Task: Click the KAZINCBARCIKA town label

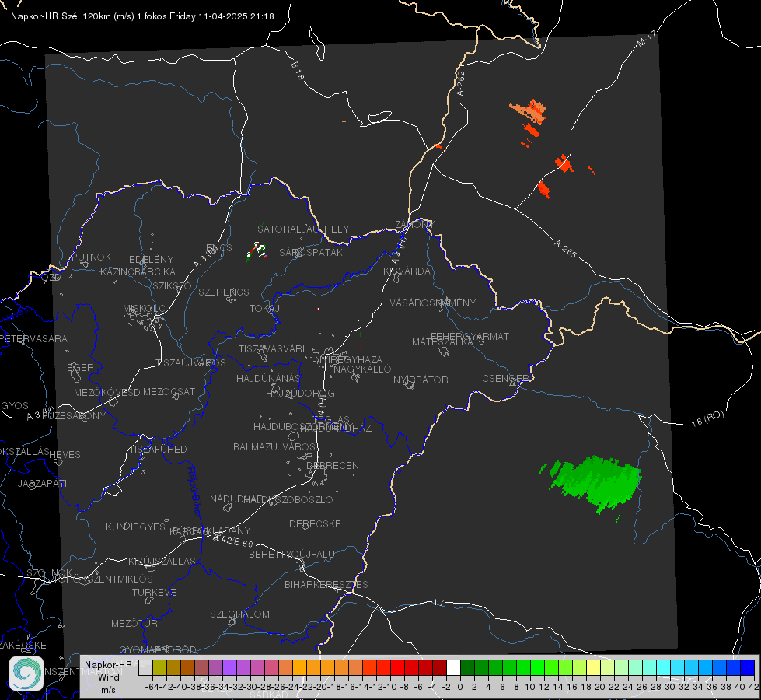Action: [x=138, y=271]
